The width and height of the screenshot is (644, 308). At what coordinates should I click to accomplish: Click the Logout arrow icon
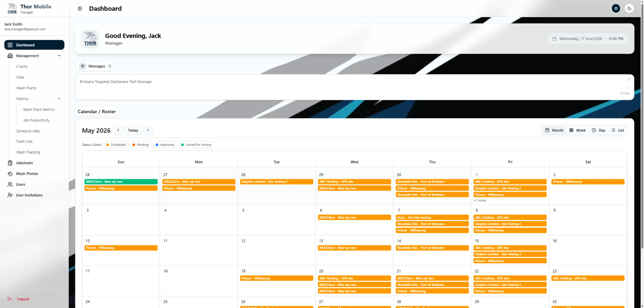10,299
